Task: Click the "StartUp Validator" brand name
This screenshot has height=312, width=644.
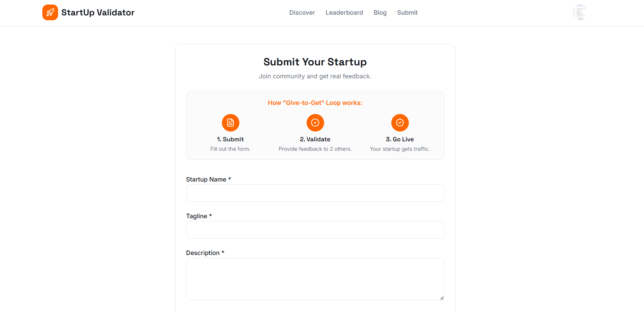Action: [x=98, y=12]
